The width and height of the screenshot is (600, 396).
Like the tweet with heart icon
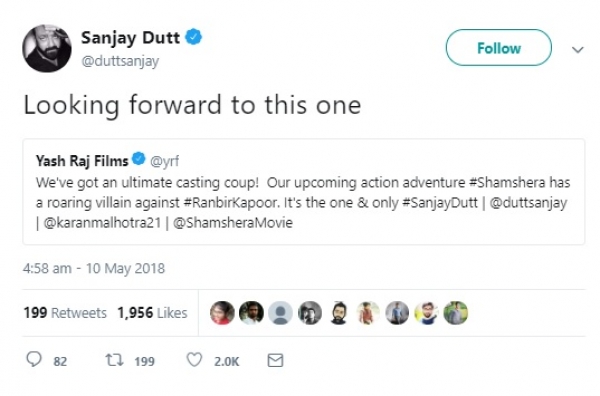194,360
